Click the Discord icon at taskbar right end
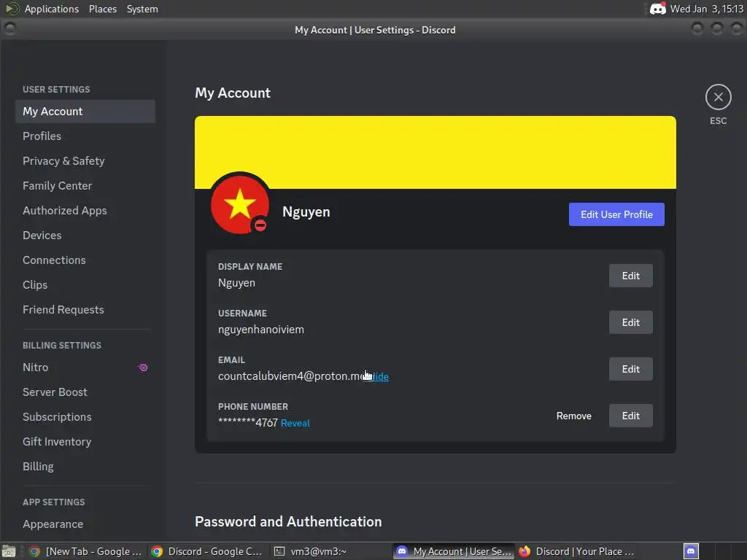 click(x=691, y=551)
